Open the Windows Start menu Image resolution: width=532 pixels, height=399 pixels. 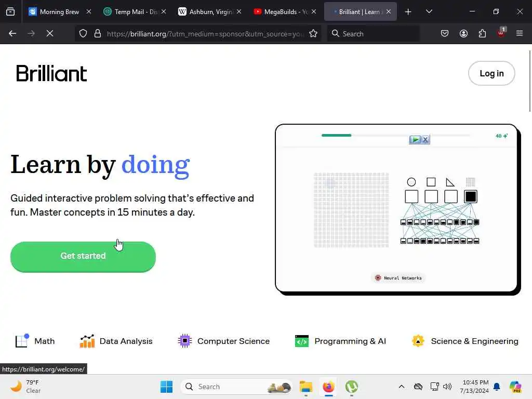tap(166, 387)
